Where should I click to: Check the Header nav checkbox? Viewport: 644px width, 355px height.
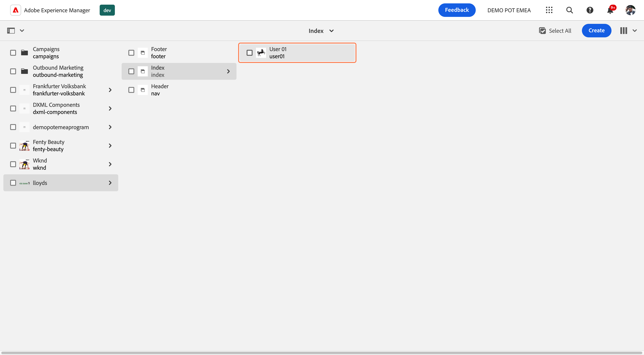pos(131,90)
